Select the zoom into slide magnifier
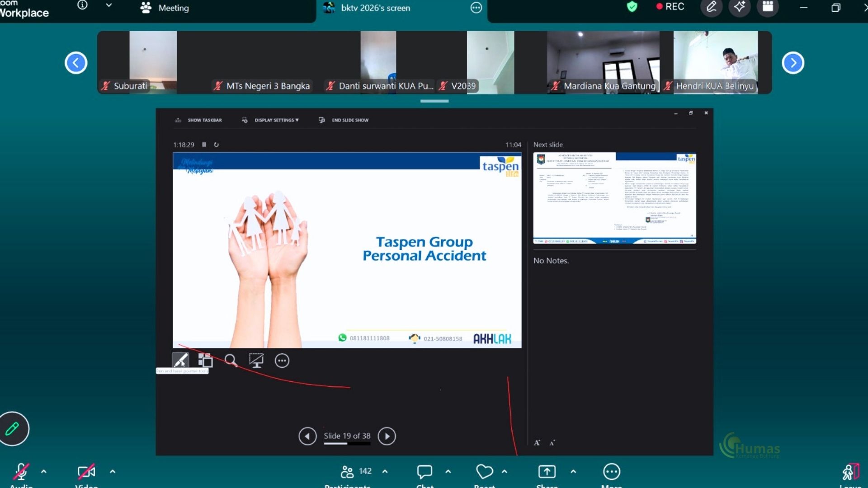868x488 pixels. point(231,361)
